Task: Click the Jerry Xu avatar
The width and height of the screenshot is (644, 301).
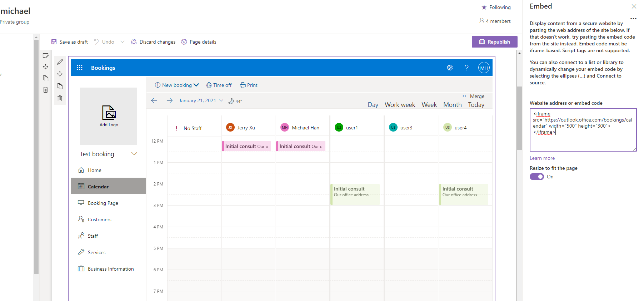Action: pos(230,127)
